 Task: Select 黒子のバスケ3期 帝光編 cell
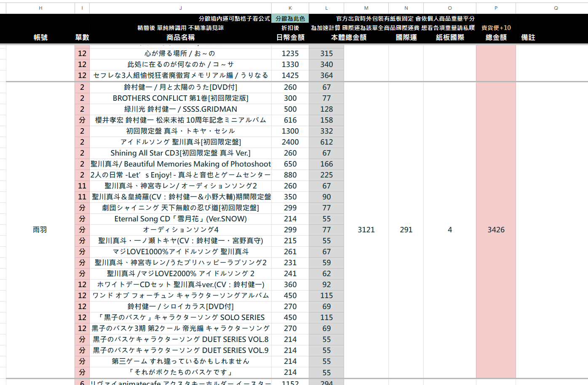point(181,328)
